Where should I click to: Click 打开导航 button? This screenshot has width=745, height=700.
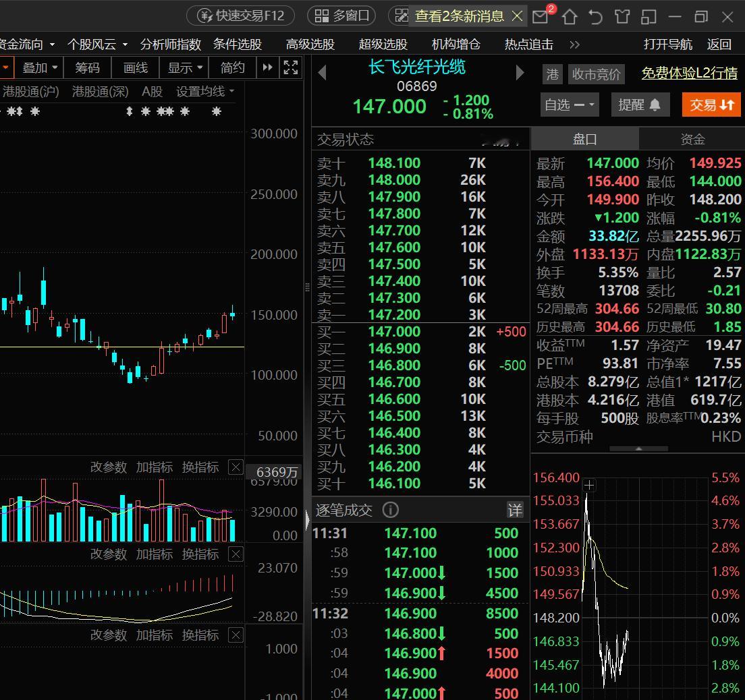click(x=667, y=45)
